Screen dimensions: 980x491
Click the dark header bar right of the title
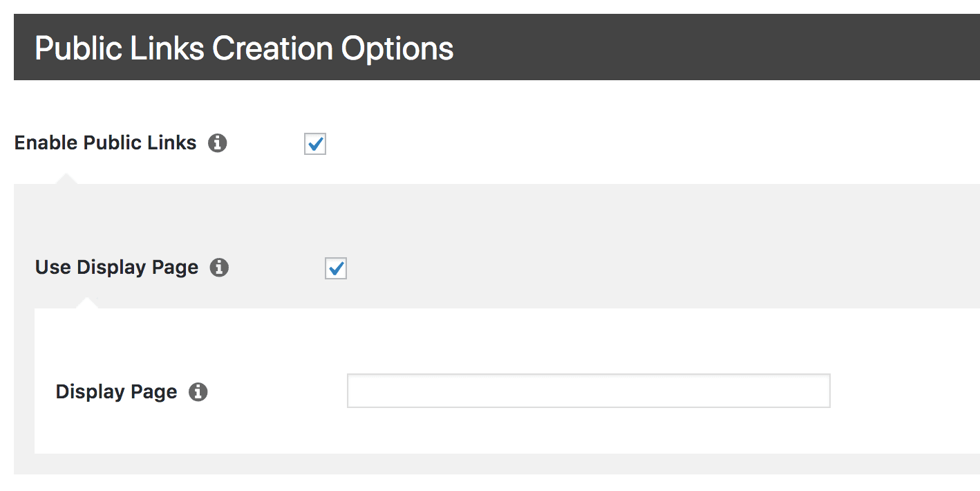[691, 48]
